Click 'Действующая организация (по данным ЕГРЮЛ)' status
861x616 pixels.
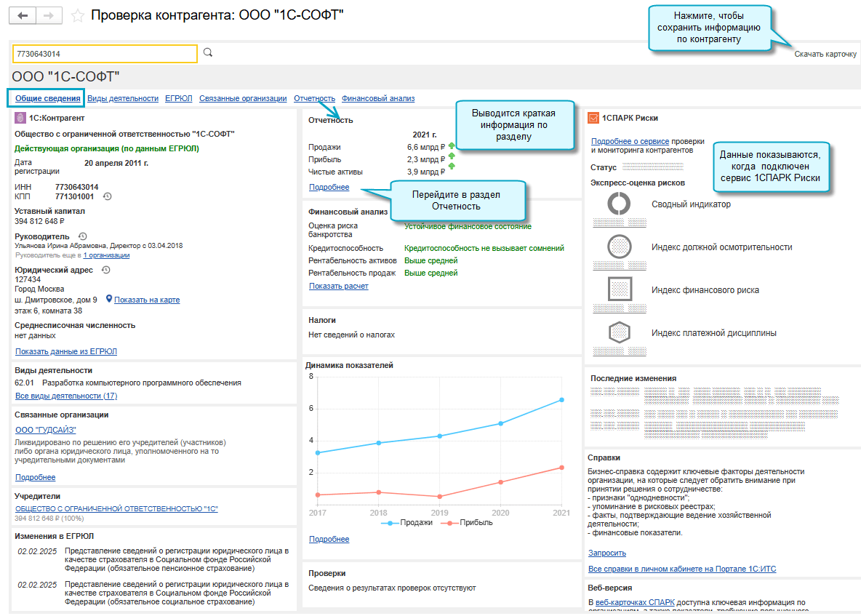click(106, 149)
